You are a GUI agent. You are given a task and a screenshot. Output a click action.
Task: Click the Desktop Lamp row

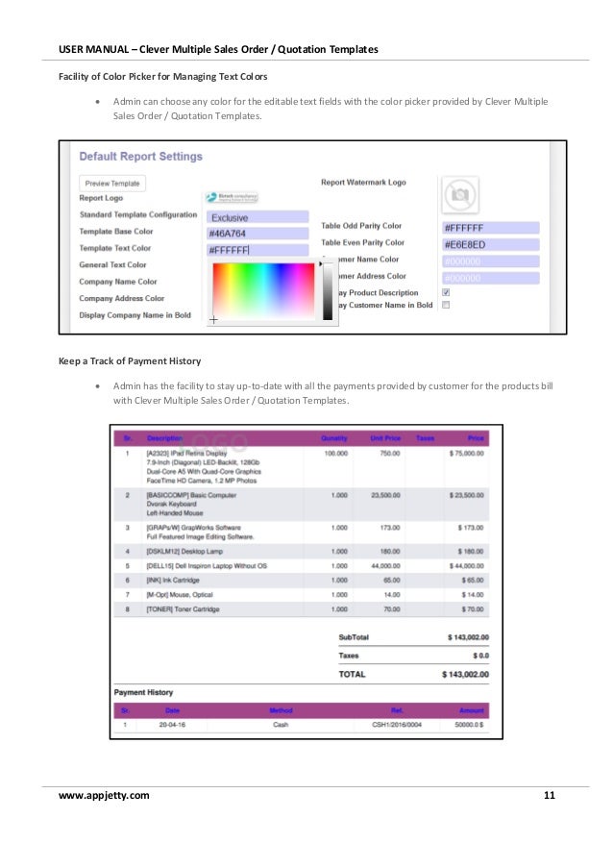coord(302,552)
